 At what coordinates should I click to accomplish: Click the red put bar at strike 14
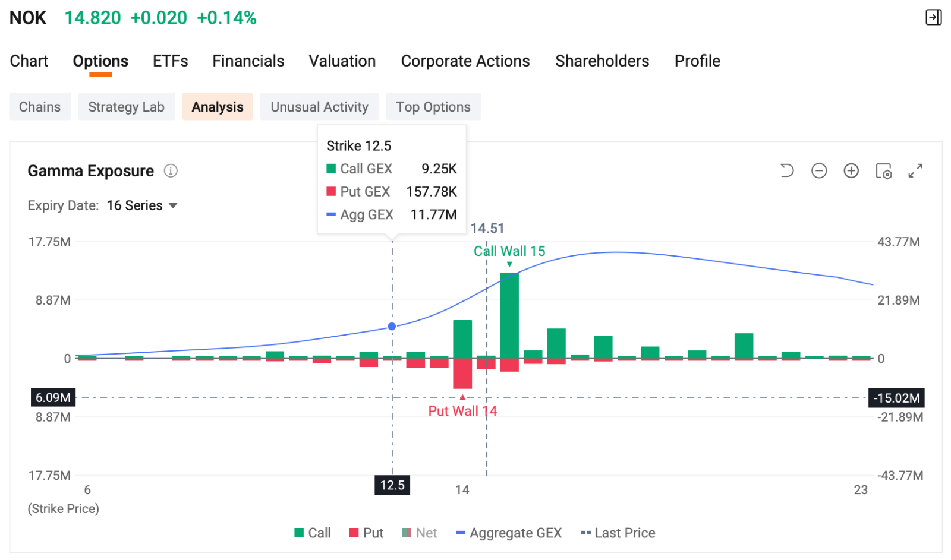(462, 374)
